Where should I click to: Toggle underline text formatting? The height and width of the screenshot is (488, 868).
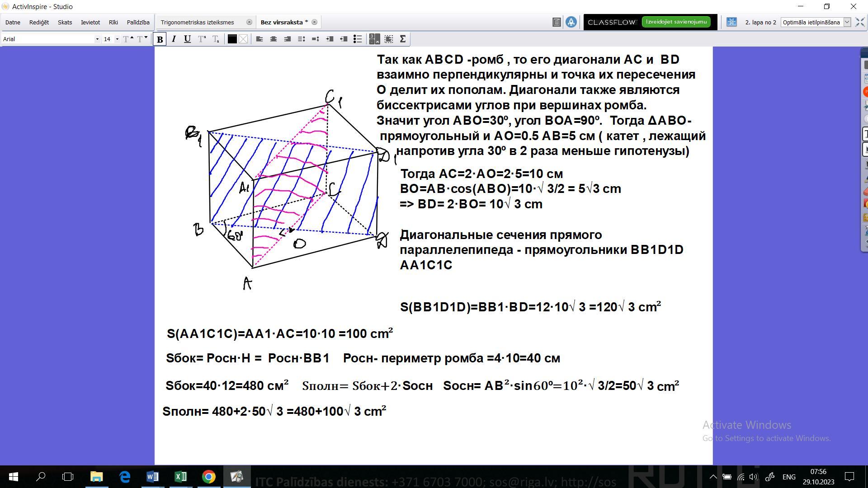pos(187,39)
